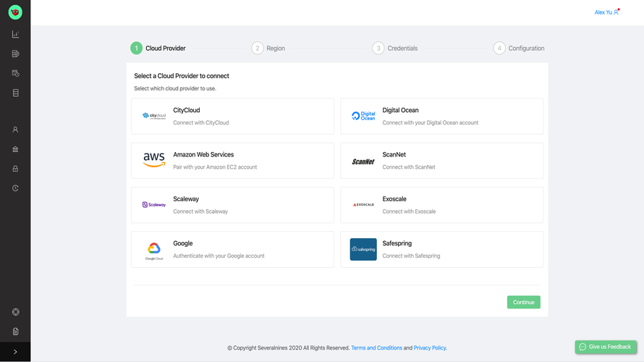Click the document icon near sidebar bottom
Image resolution: width=644 pixels, height=362 pixels.
point(15,332)
